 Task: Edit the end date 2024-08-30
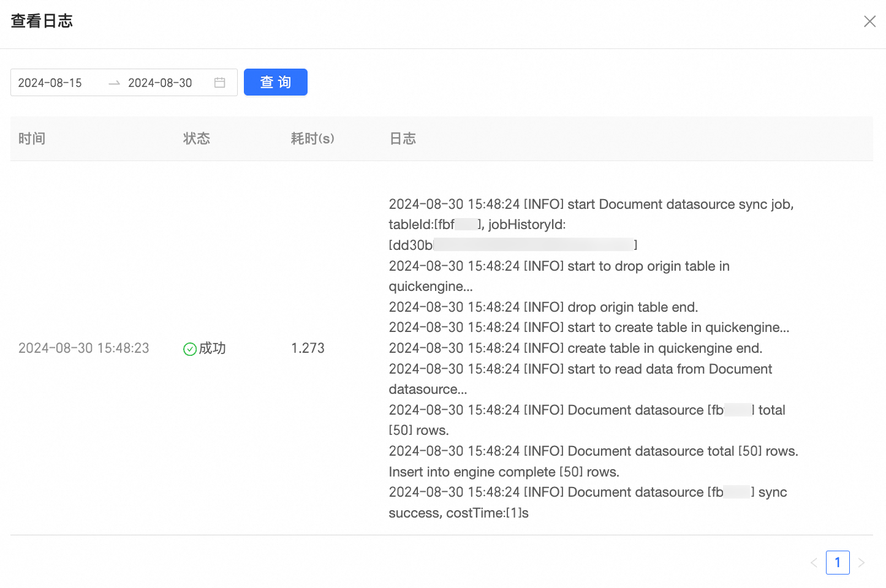160,83
